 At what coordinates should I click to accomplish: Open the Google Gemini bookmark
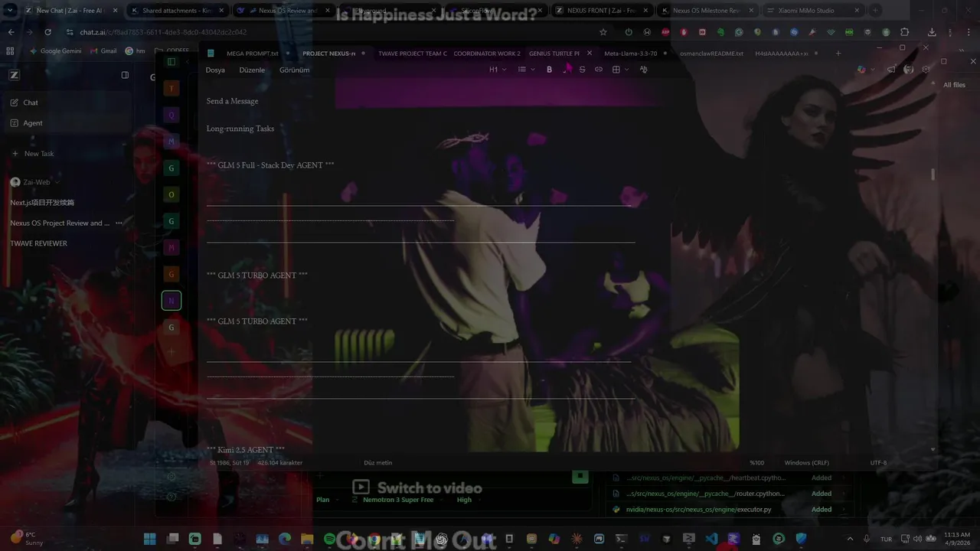(55, 51)
